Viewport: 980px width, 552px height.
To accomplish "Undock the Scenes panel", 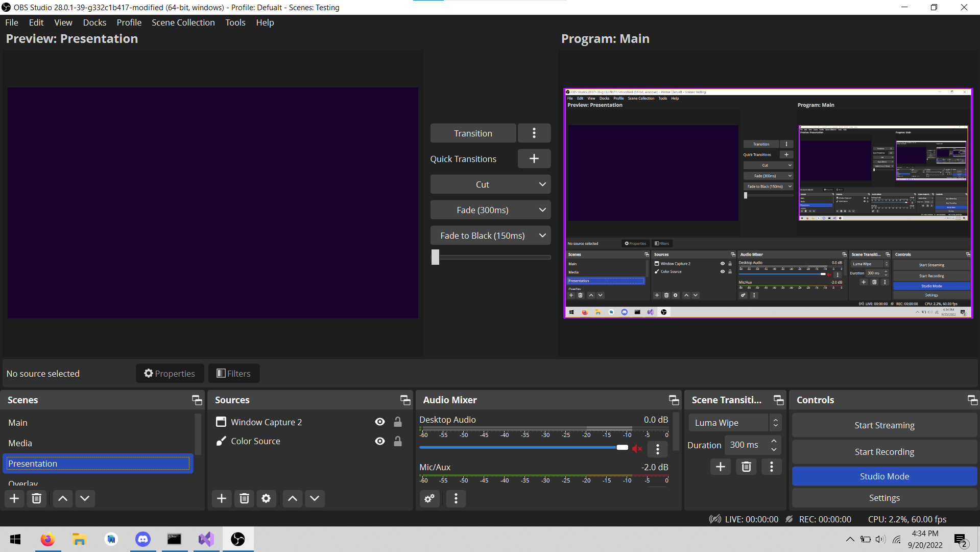I will tap(197, 400).
